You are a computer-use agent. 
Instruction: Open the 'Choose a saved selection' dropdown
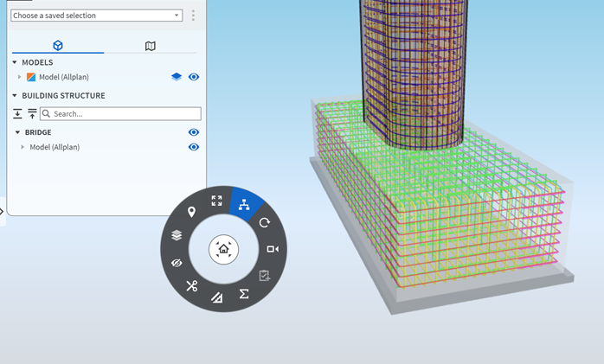coord(96,16)
